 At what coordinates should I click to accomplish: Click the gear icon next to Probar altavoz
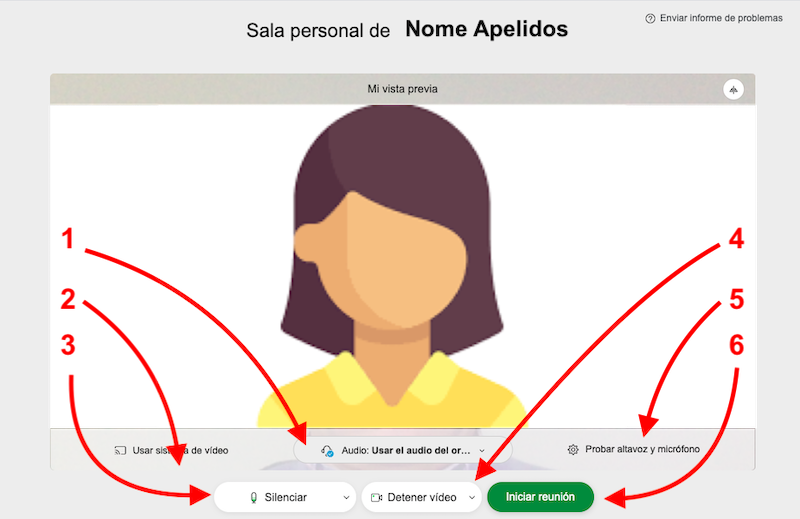point(573,450)
